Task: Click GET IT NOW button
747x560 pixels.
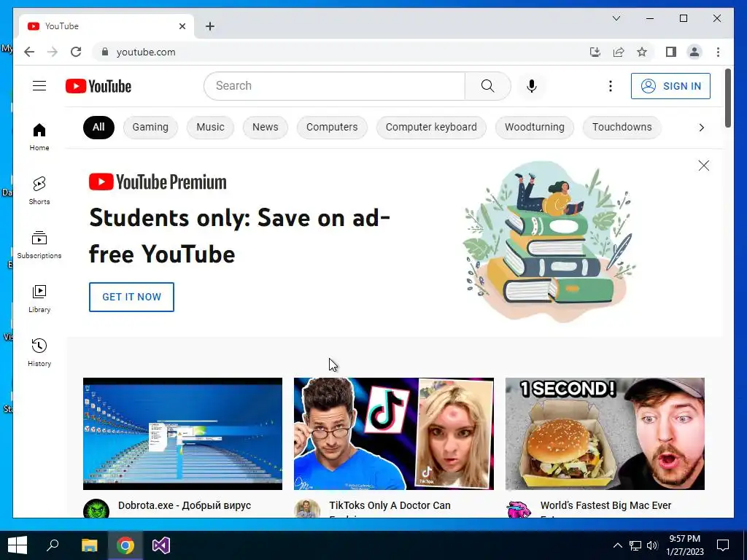Action: click(131, 297)
